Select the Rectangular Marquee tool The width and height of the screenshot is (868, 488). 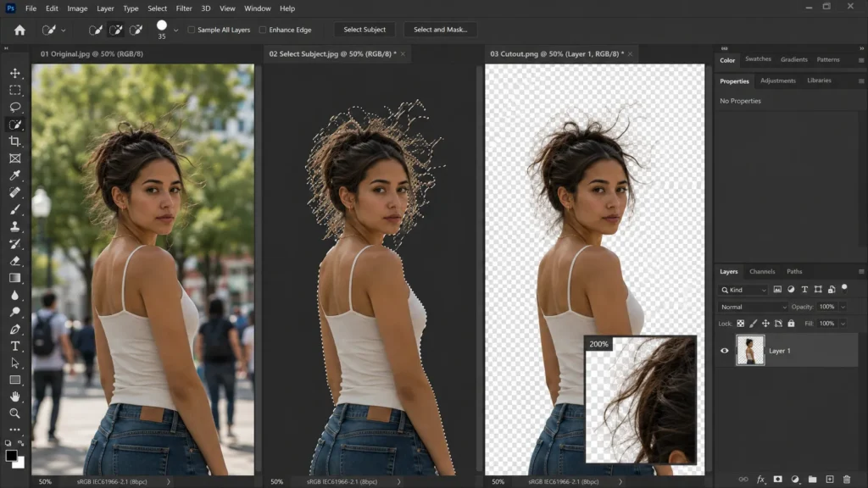point(15,90)
